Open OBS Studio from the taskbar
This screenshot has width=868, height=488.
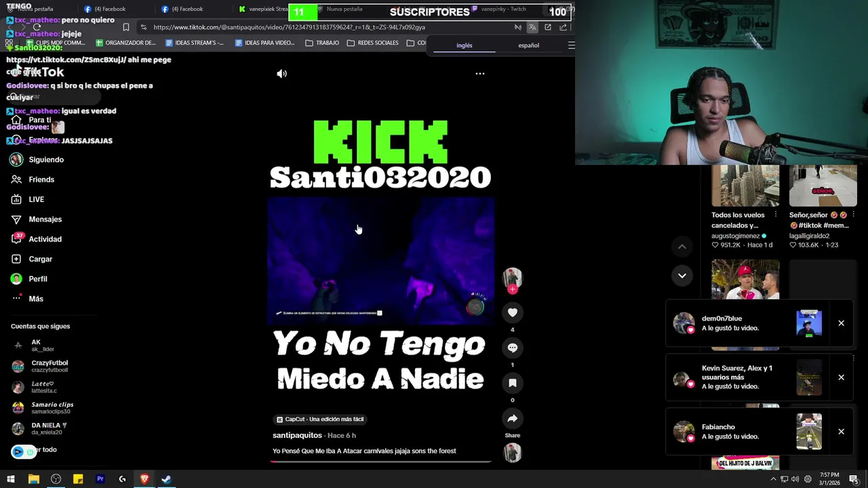coord(56,479)
